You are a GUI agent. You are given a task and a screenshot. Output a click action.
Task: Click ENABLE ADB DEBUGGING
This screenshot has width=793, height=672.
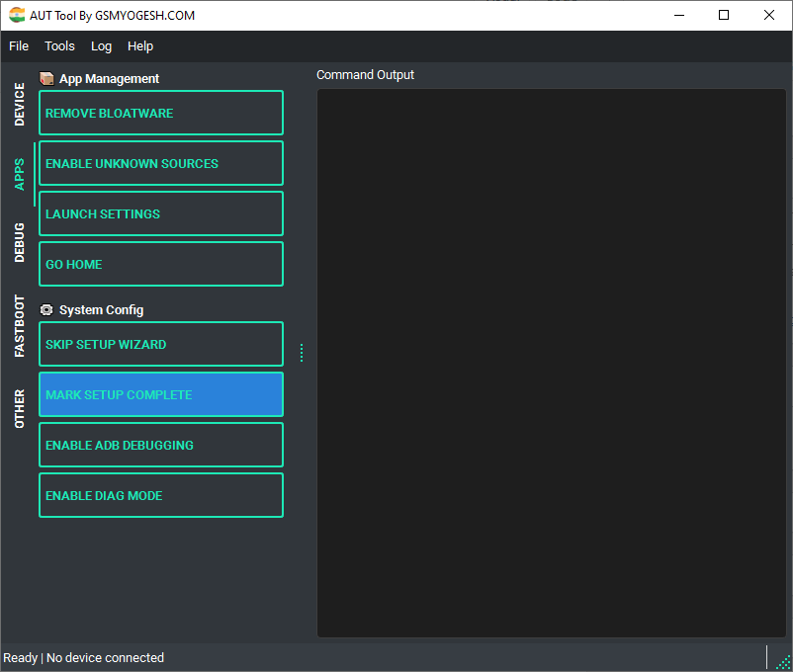click(160, 445)
